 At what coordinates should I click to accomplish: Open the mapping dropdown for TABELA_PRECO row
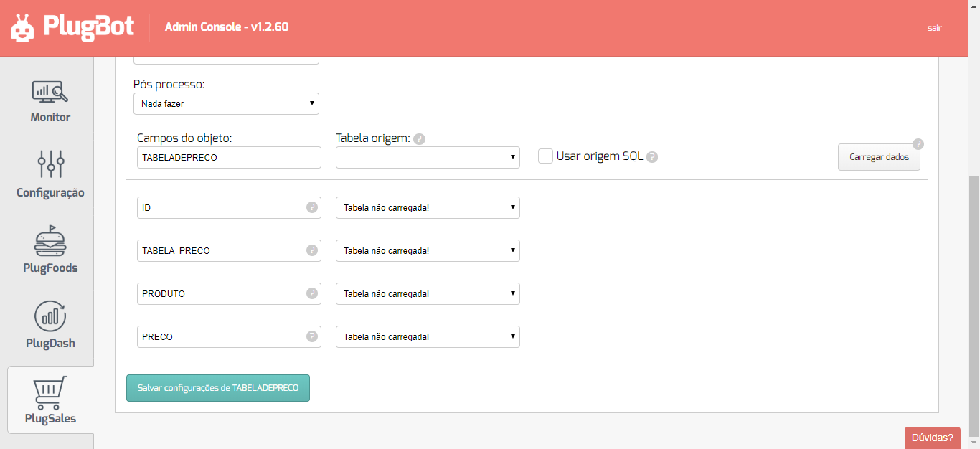(x=428, y=250)
